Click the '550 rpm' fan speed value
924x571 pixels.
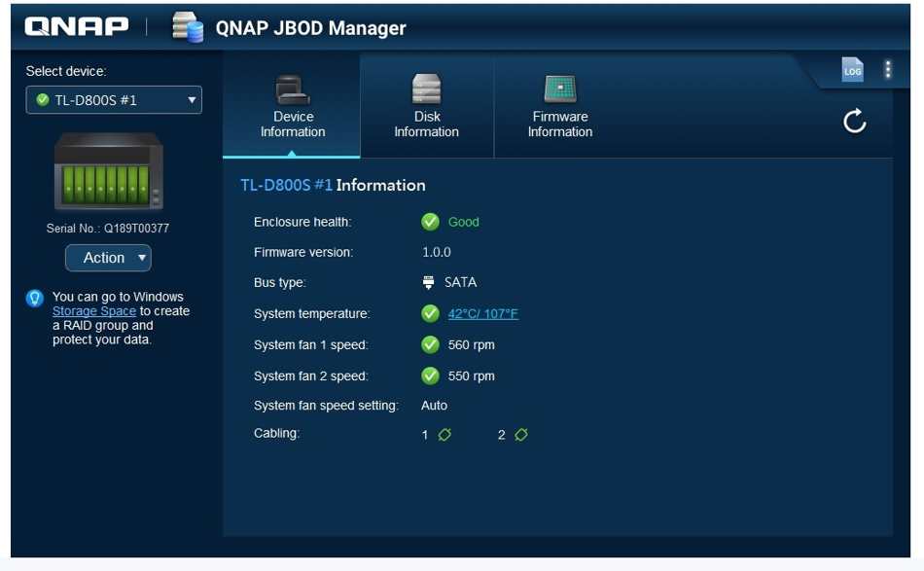[471, 375]
